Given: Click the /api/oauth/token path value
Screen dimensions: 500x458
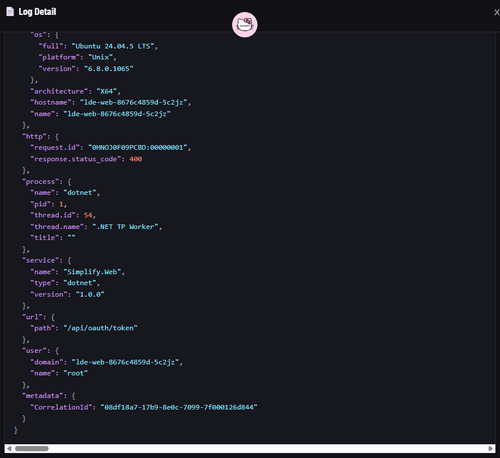Looking at the screenshot, I should click(x=100, y=328).
